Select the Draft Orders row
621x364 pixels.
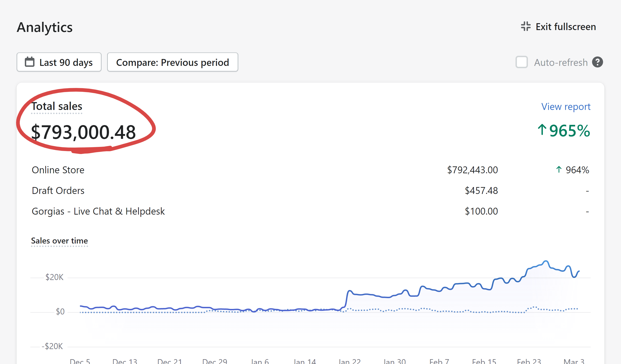coord(58,191)
